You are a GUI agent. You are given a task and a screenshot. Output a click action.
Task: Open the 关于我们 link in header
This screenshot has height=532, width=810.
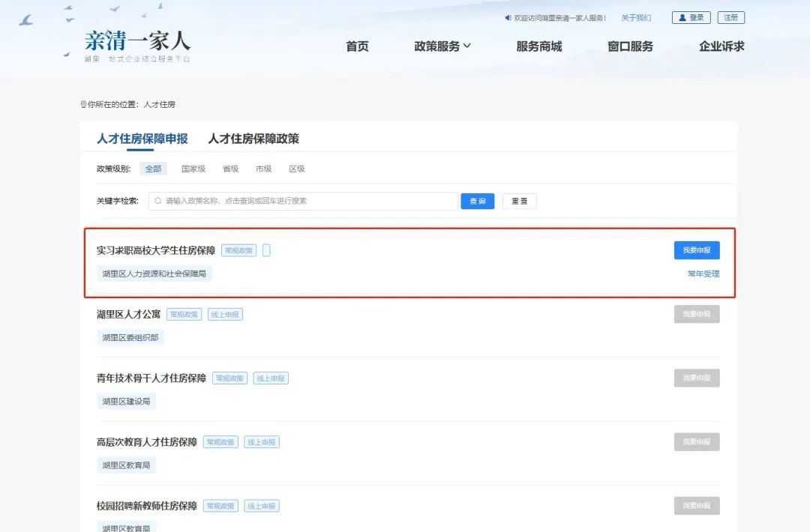pos(636,18)
